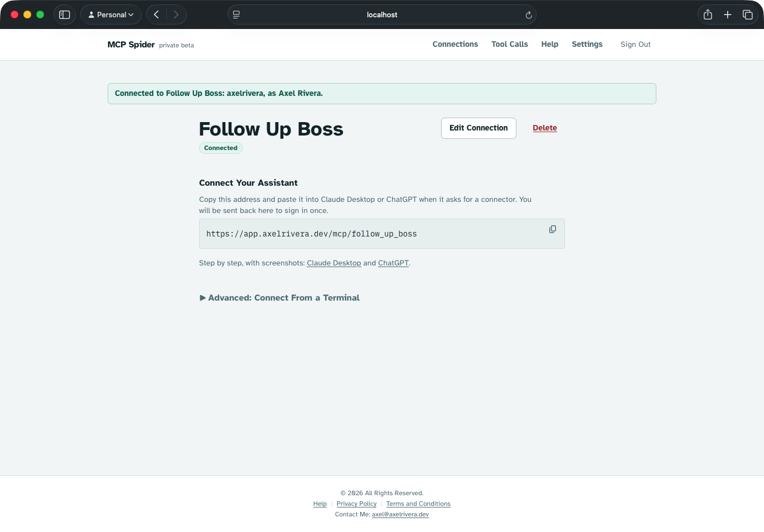Expand Advanced: Connect From a Terminal
Screen dimensions: 764x532
(279, 298)
